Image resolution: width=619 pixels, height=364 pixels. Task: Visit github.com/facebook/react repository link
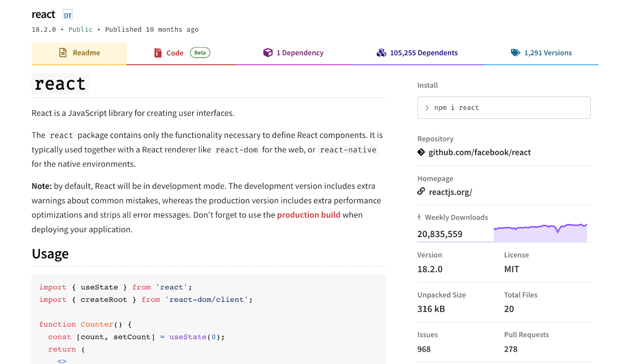[x=479, y=152]
